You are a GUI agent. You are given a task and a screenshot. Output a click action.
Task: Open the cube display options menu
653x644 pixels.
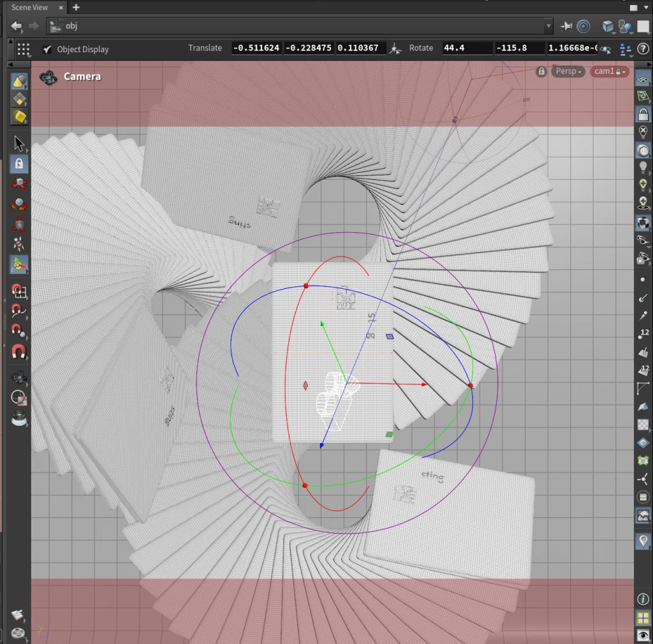608,26
